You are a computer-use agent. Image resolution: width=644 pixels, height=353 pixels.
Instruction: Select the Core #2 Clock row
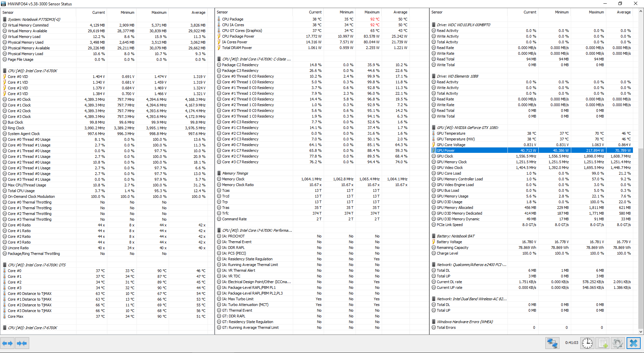[x=104, y=111]
